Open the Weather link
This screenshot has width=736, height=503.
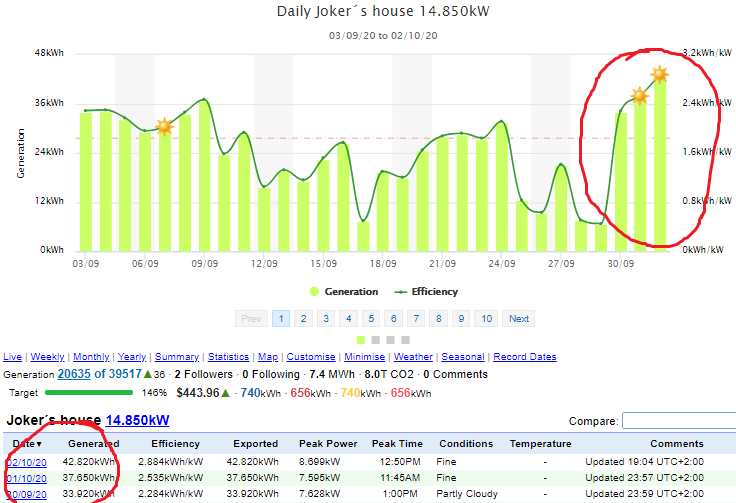(x=413, y=357)
